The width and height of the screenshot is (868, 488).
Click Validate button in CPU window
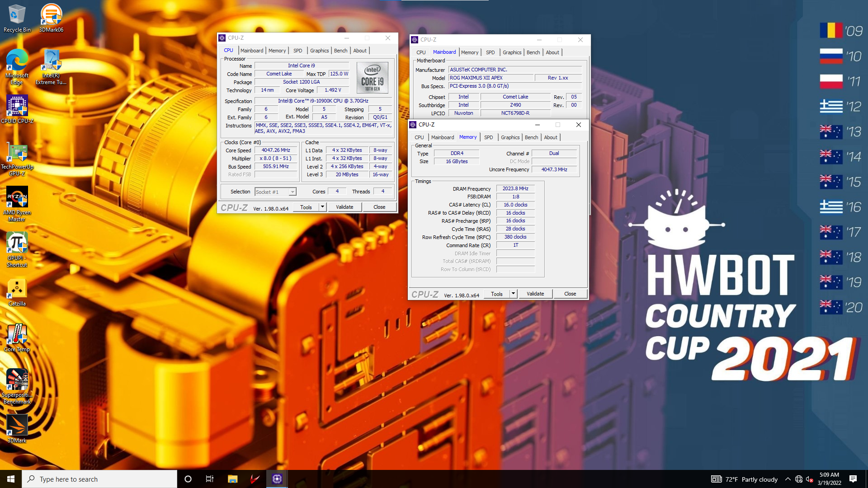pyautogui.click(x=344, y=207)
